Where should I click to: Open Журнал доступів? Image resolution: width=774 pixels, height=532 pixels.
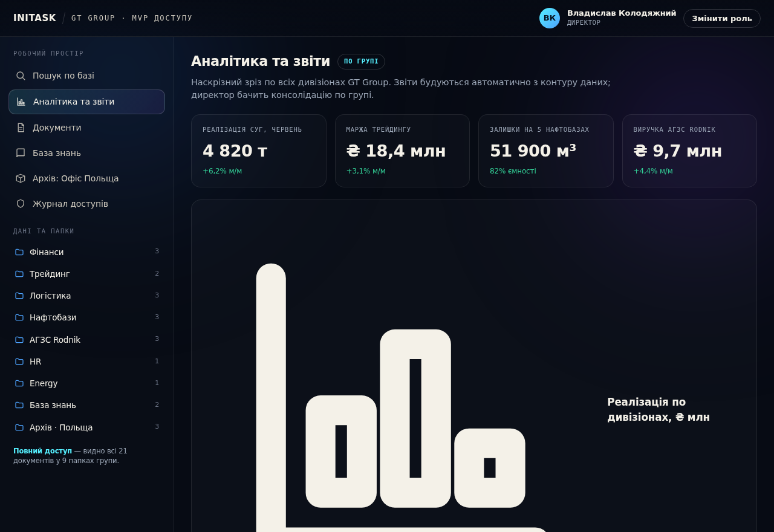tap(86, 204)
